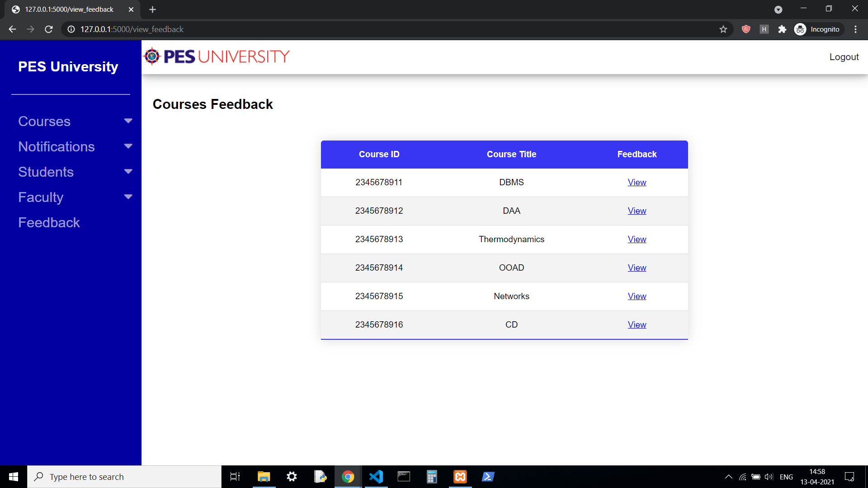Open XAMPP from the taskbar
The width and height of the screenshot is (868, 488).
(x=460, y=477)
